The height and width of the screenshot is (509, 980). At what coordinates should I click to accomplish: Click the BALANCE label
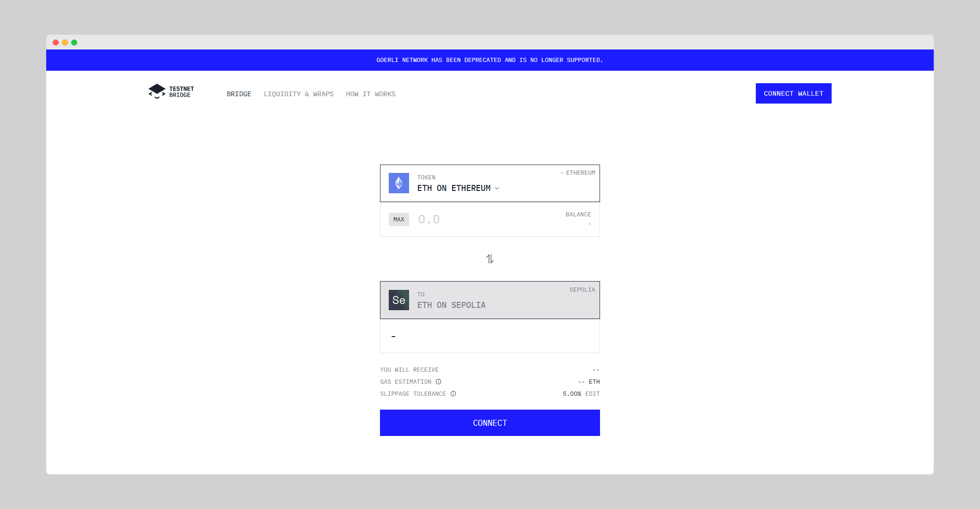(x=578, y=215)
